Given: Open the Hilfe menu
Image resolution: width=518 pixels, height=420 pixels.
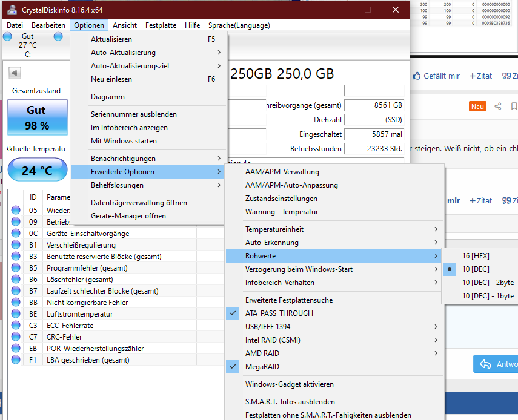Looking at the screenshot, I should pyautogui.click(x=192, y=25).
